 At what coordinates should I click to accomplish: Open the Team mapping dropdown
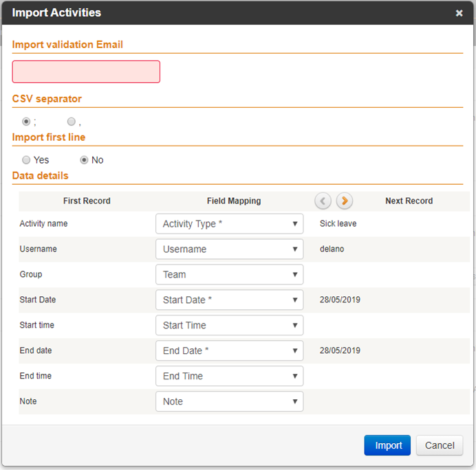point(230,274)
